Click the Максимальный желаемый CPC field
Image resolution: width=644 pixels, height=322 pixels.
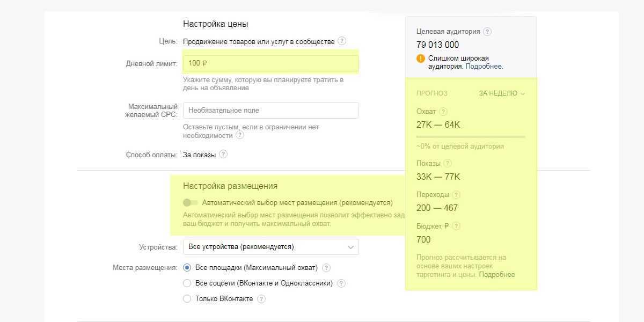pyautogui.click(x=270, y=111)
